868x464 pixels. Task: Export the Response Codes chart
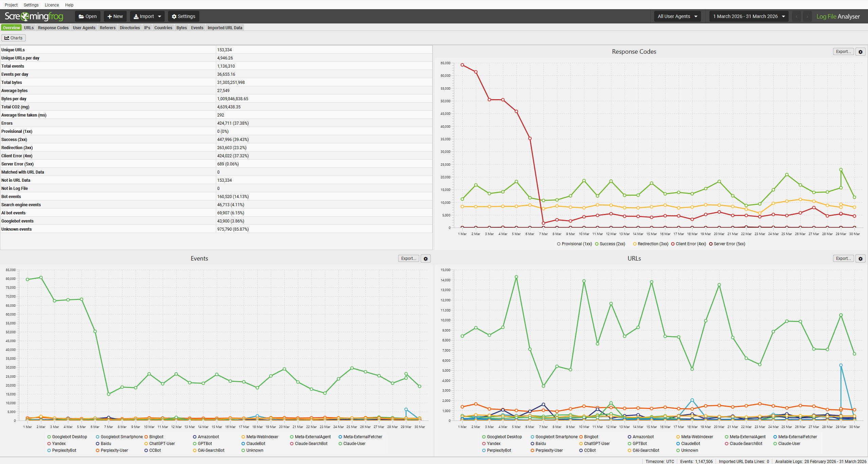tap(843, 52)
